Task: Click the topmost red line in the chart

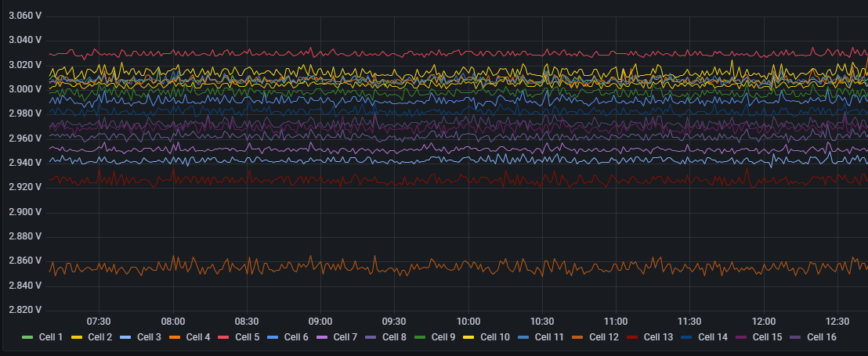Action: click(x=470, y=54)
